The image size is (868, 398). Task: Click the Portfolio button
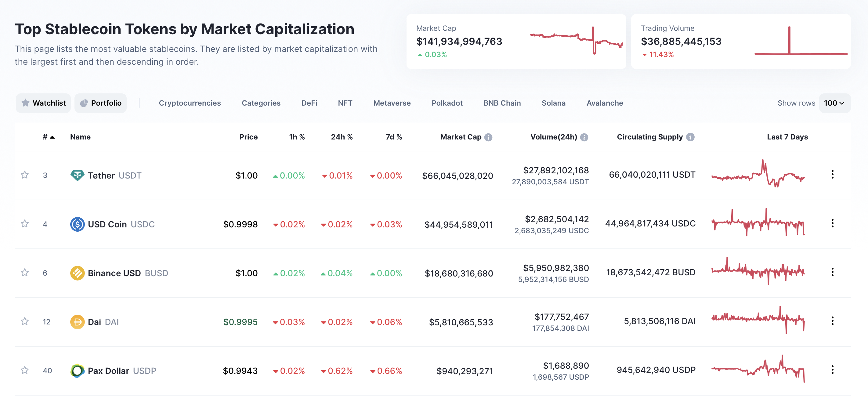click(x=100, y=103)
